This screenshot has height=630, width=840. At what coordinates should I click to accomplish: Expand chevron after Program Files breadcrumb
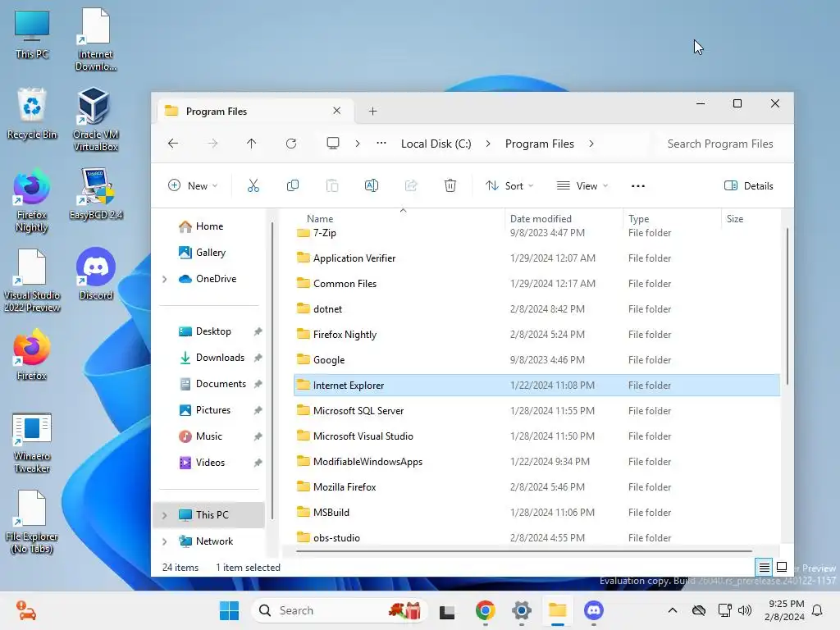[x=591, y=144]
